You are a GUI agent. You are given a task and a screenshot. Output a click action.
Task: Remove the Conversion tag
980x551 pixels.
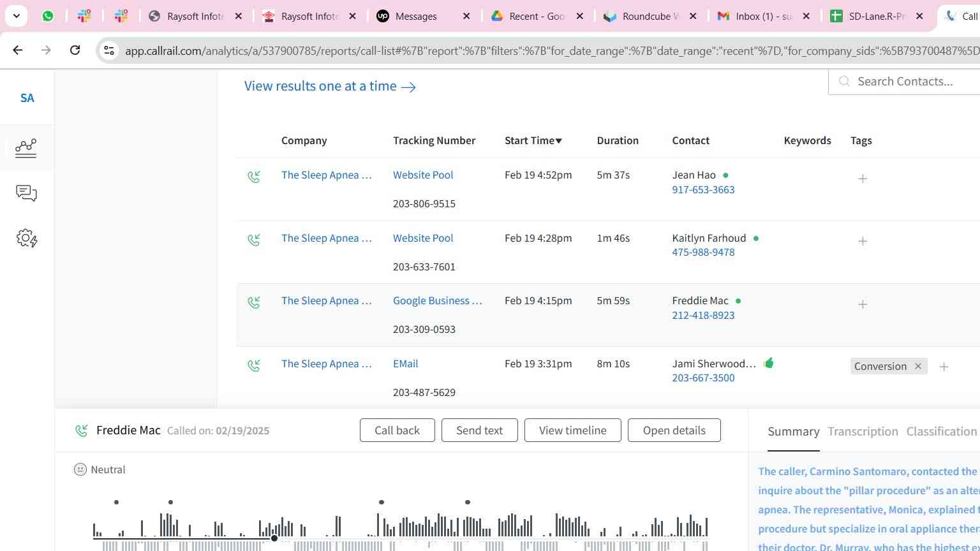[918, 366]
